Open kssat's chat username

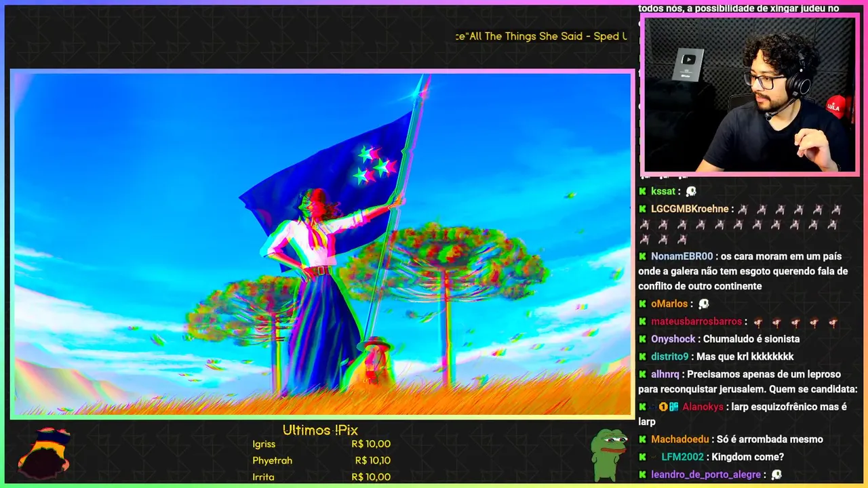tap(663, 191)
